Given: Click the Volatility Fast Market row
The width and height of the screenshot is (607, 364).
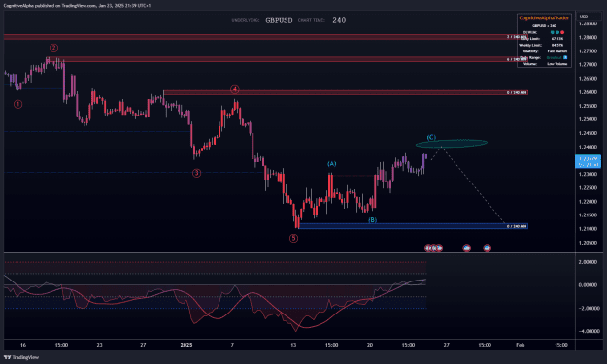Looking at the screenshot, I should point(544,51).
